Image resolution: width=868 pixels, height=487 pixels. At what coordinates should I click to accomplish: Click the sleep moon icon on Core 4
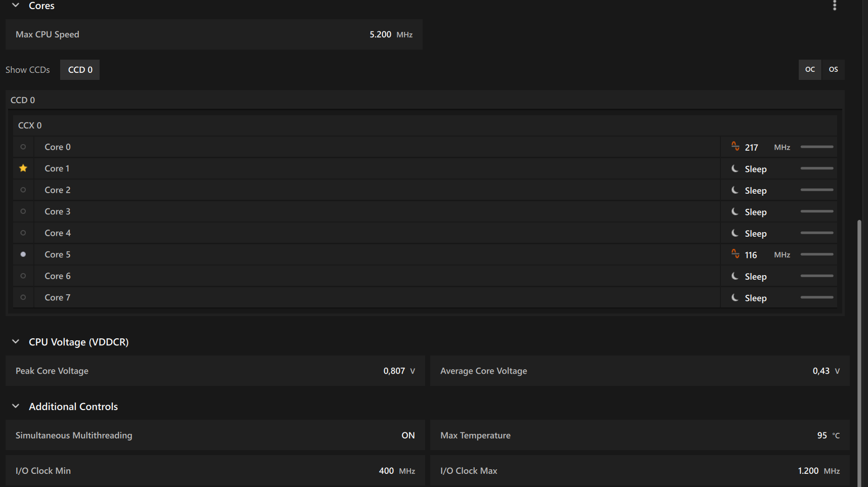(x=735, y=233)
